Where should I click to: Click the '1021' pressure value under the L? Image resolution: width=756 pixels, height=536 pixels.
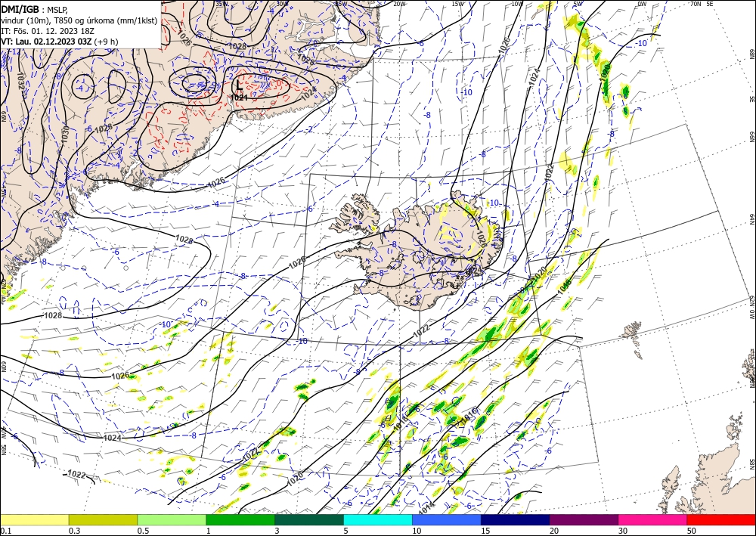(239, 98)
